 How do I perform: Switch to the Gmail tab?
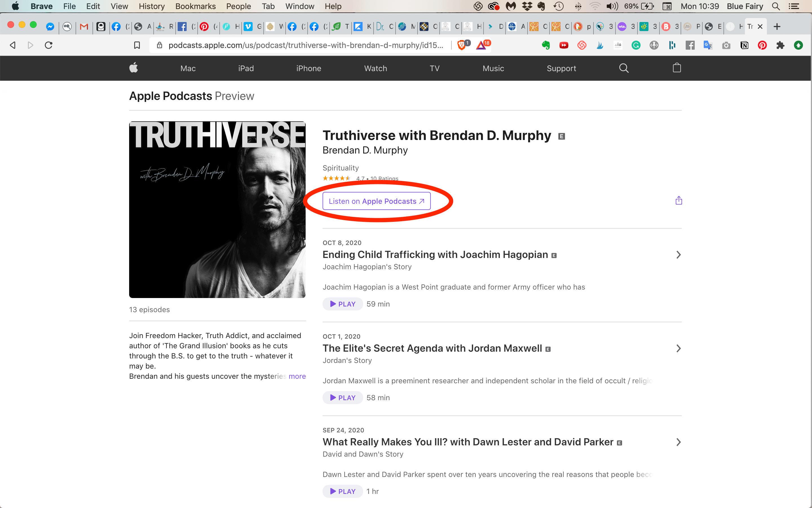pyautogui.click(x=84, y=27)
